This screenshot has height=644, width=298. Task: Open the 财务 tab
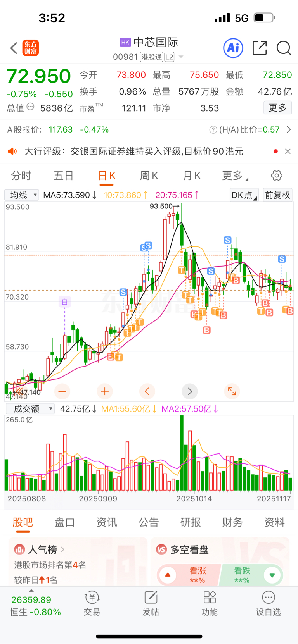pos(232,523)
